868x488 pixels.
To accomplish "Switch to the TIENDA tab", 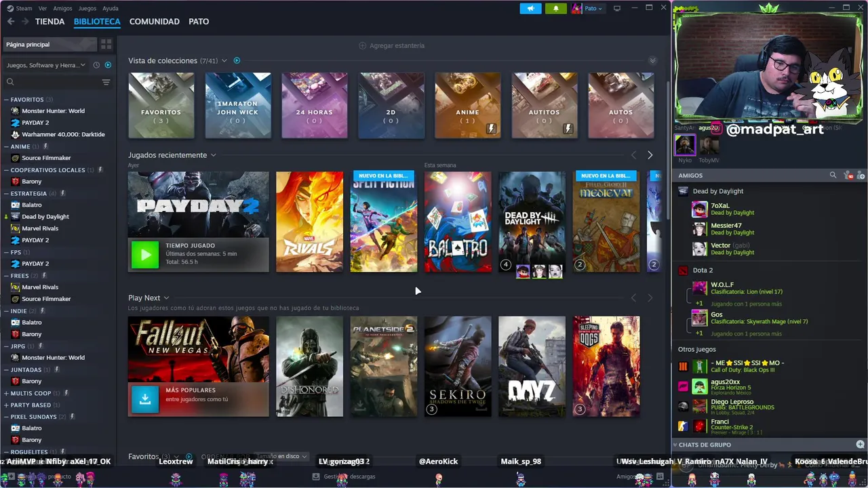I will click(50, 22).
